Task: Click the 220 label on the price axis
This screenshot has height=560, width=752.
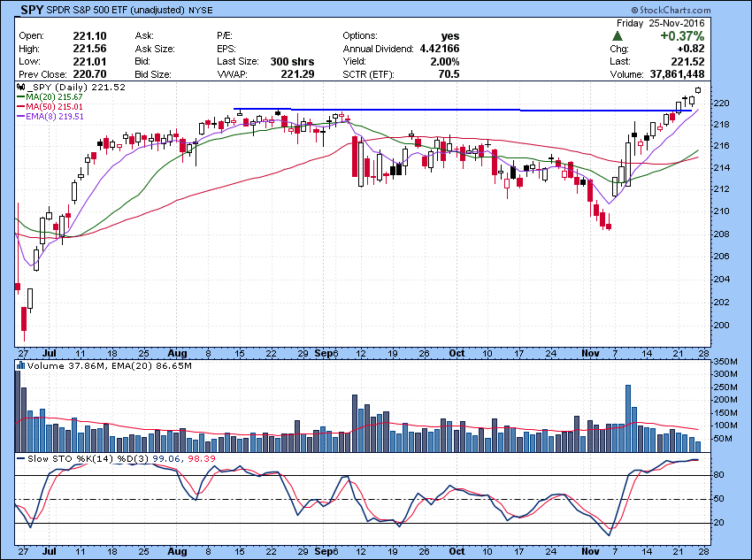Action: point(722,104)
